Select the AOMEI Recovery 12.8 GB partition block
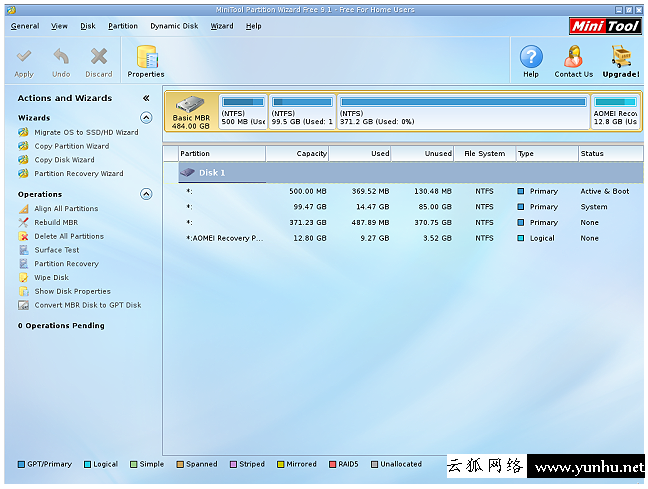Viewport: 648px width, 489px height. coord(616,112)
